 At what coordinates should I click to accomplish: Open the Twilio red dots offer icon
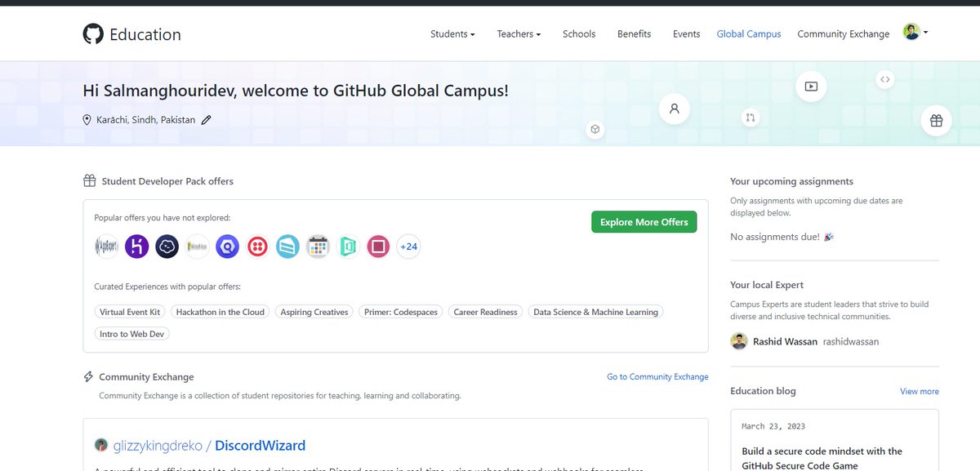(x=257, y=247)
